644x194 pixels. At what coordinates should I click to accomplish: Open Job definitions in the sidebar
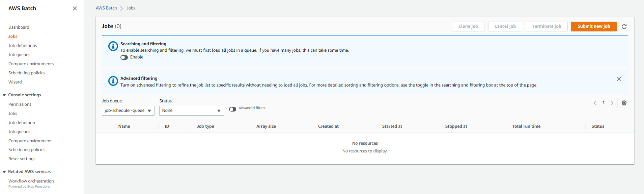click(x=23, y=46)
